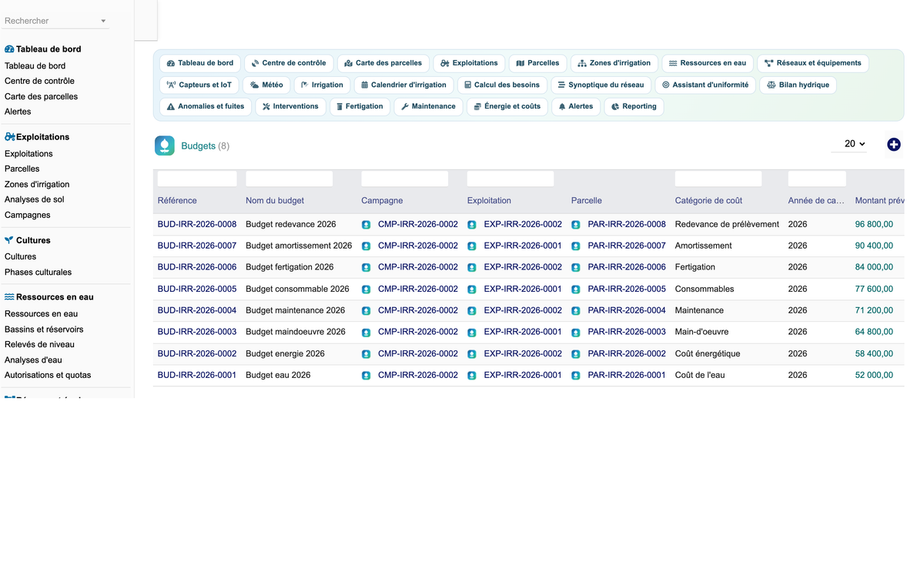
Task: Open Fertigation toolbar button
Action: 360,106
